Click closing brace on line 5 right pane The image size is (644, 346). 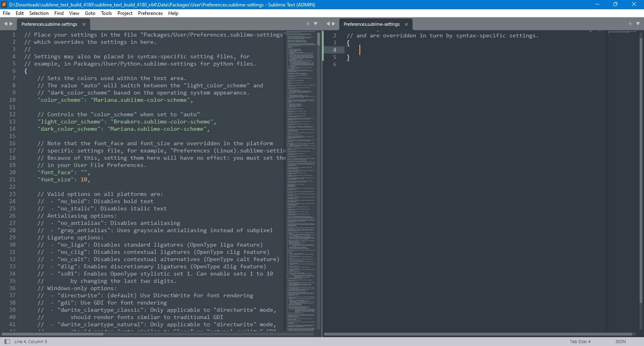pyautogui.click(x=348, y=57)
